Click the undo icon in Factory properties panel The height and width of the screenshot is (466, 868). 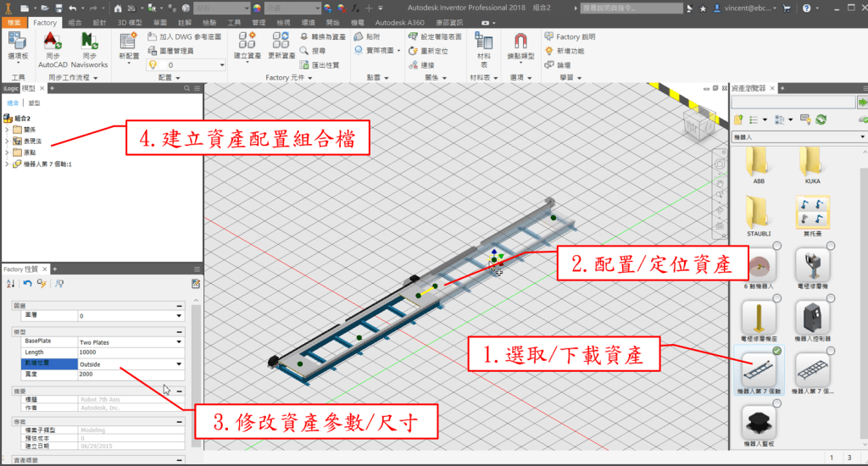point(27,284)
